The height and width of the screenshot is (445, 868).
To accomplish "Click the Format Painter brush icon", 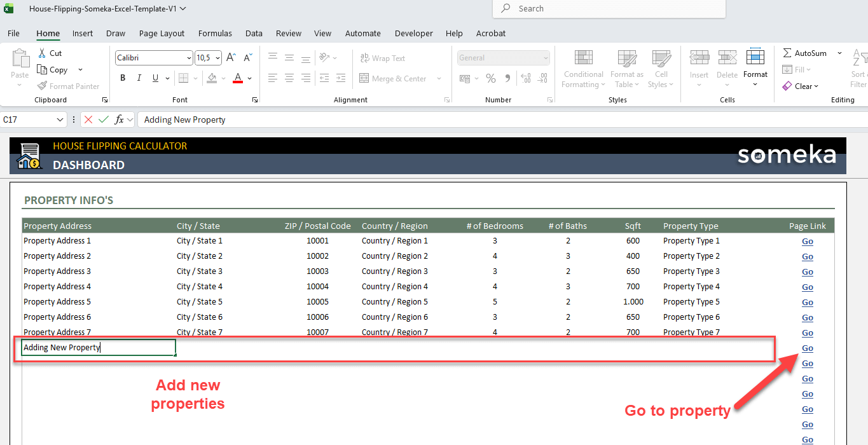I will [43, 86].
